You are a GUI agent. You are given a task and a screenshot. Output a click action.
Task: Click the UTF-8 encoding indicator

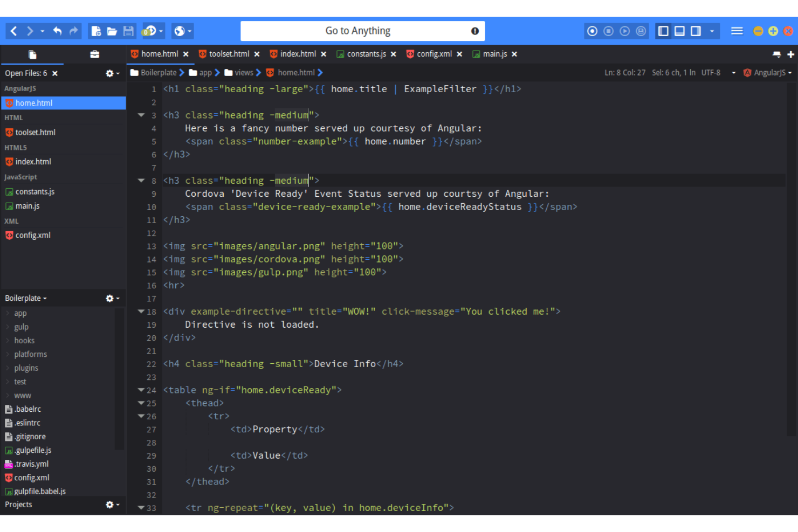pos(711,73)
